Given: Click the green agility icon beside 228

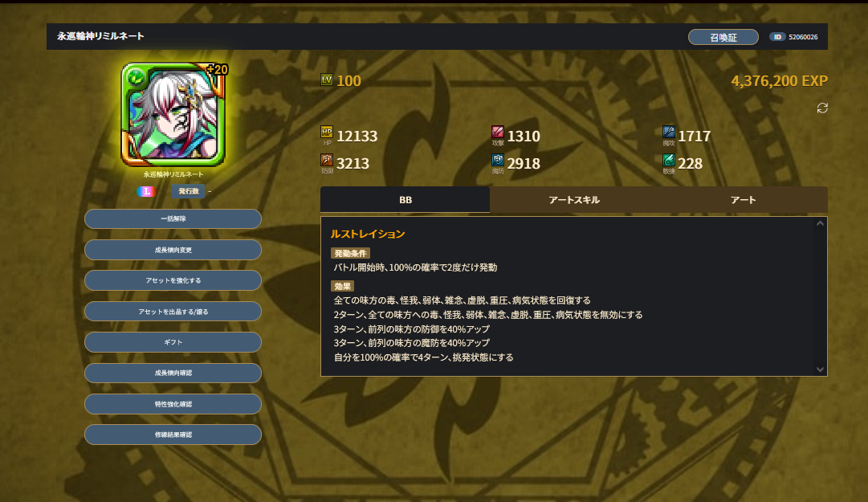Looking at the screenshot, I should [x=669, y=160].
